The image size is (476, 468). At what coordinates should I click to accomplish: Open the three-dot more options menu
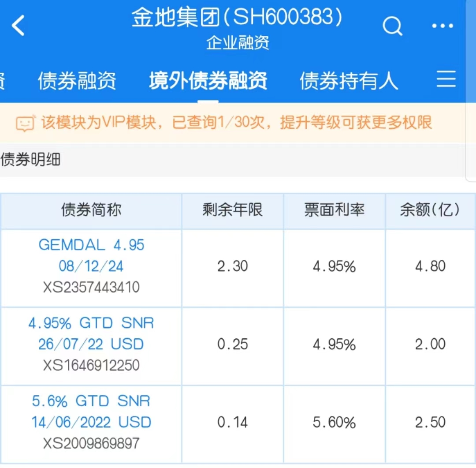[442, 26]
